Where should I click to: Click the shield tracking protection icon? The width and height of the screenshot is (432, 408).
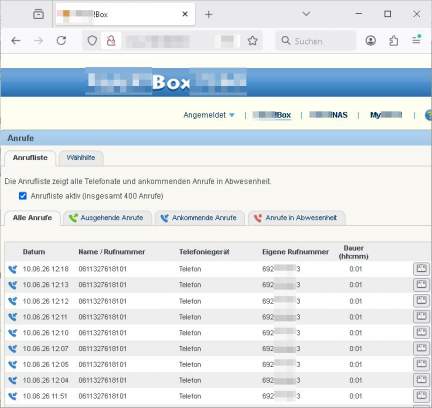(x=92, y=41)
